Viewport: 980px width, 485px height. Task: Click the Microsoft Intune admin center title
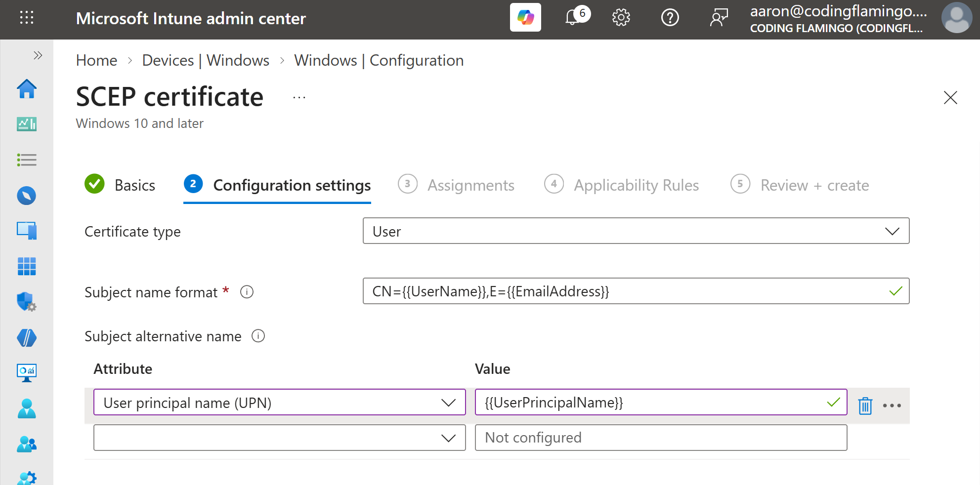coord(191,18)
